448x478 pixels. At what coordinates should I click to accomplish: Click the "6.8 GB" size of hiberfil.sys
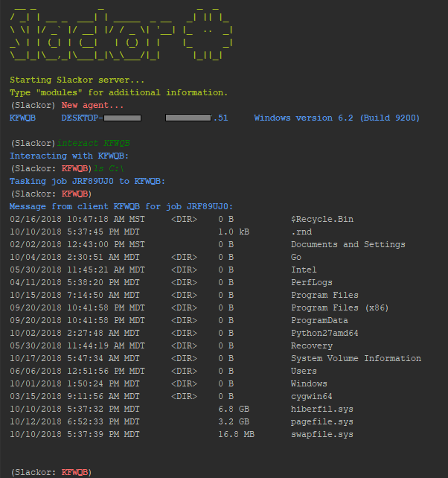coord(234,409)
